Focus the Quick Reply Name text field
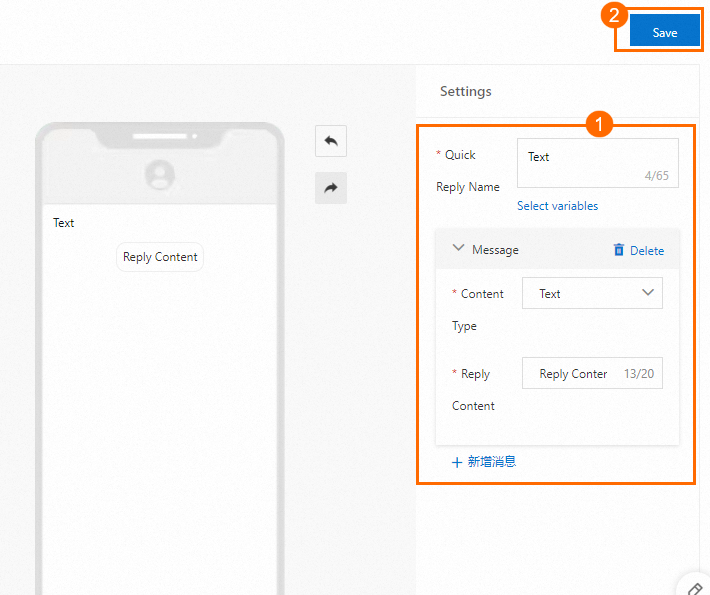The width and height of the screenshot is (710, 595). tap(598, 163)
